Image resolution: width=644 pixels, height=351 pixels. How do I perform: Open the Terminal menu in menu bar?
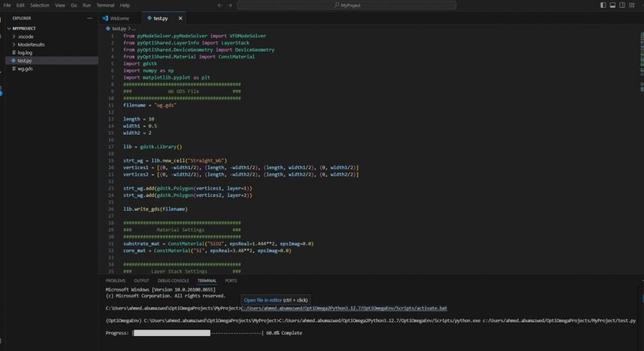105,5
